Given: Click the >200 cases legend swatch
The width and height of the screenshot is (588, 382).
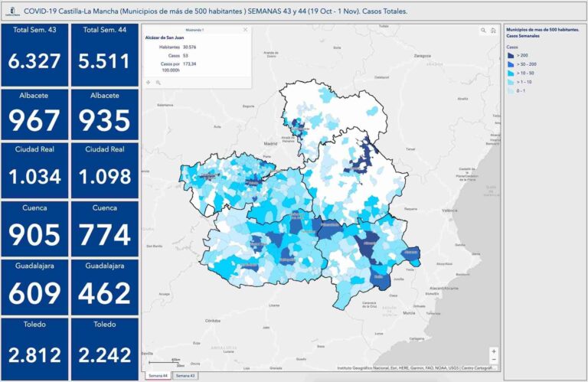Looking at the screenshot, I should [512, 56].
